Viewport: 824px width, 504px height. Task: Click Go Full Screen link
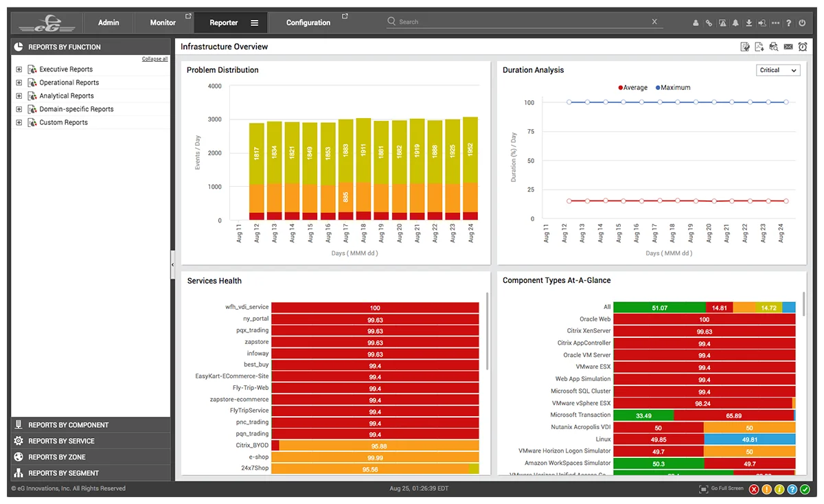click(727, 489)
